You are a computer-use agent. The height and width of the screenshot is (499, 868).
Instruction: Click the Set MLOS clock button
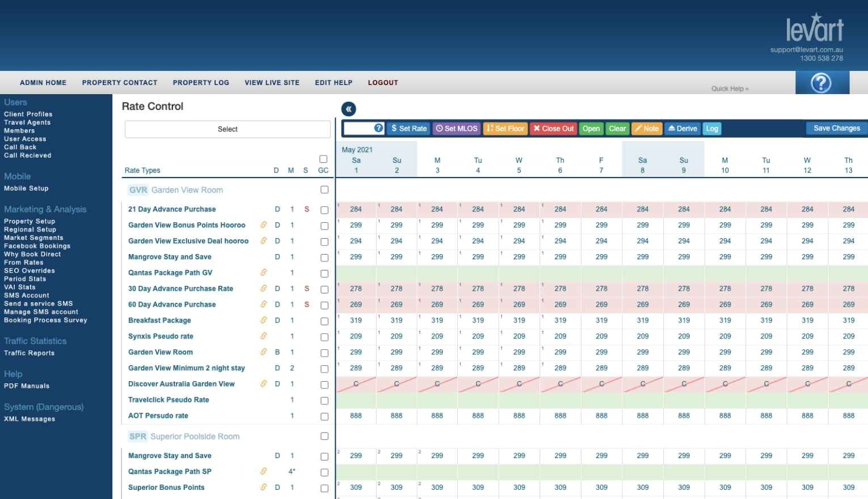click(x=457, y=129)
